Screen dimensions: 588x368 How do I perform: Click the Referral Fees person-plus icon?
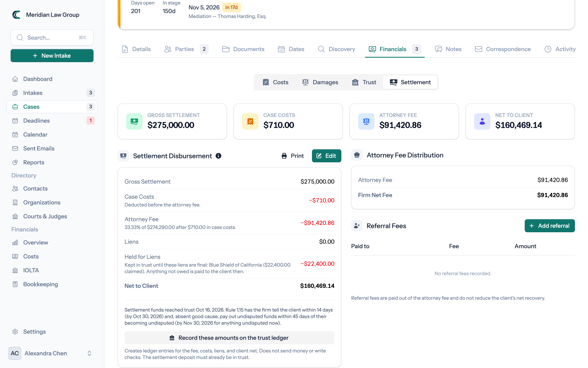point(357,226)
